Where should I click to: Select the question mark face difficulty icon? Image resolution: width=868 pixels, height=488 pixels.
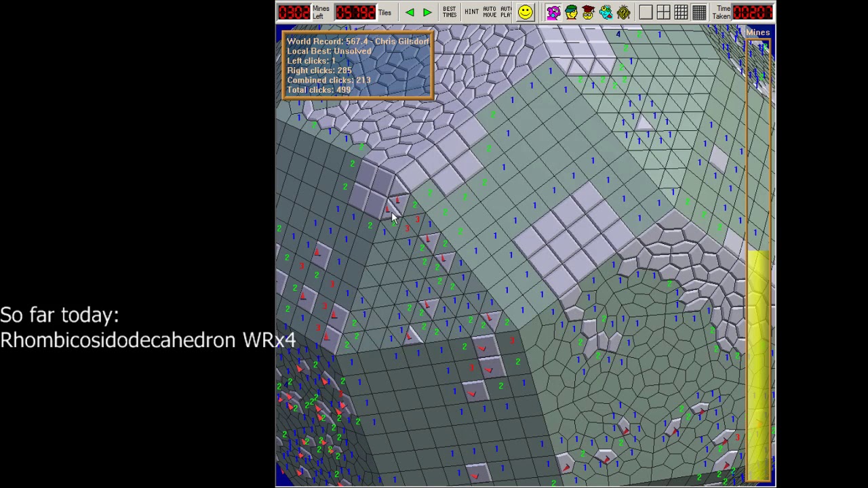[623, 12]
